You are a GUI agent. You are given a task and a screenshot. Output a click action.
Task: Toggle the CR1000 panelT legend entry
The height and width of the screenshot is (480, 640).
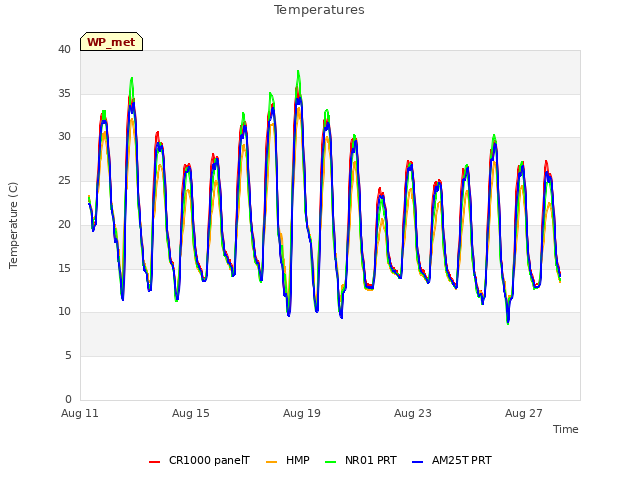[x=199, y=460]
